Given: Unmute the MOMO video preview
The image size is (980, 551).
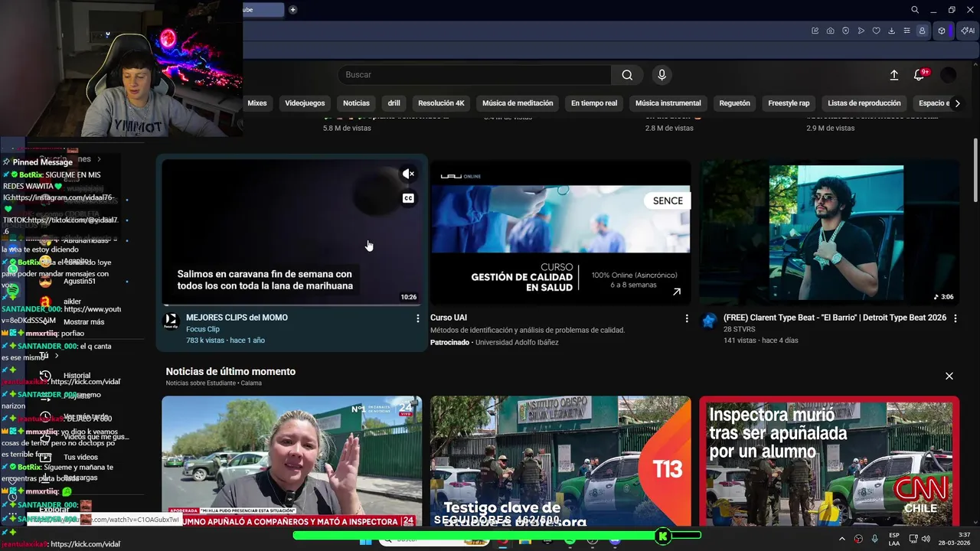Looking at the screenshot, I should point(409,174).
